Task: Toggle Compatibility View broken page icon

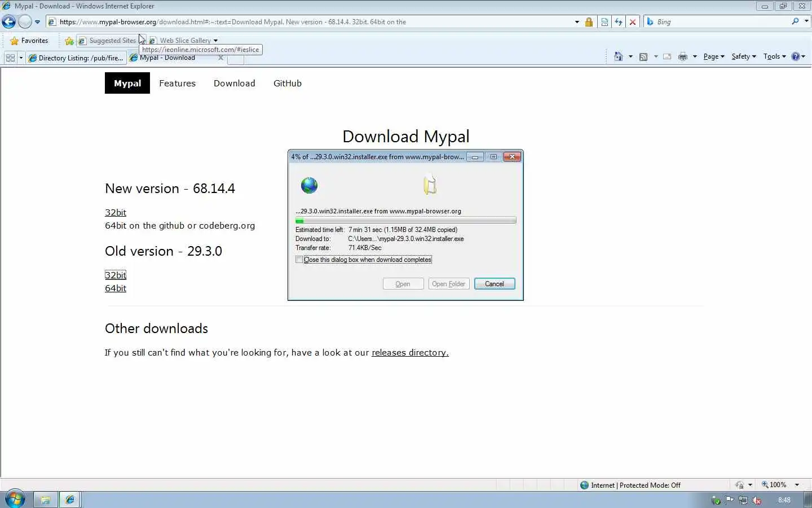Action: [x=604, y=22]
